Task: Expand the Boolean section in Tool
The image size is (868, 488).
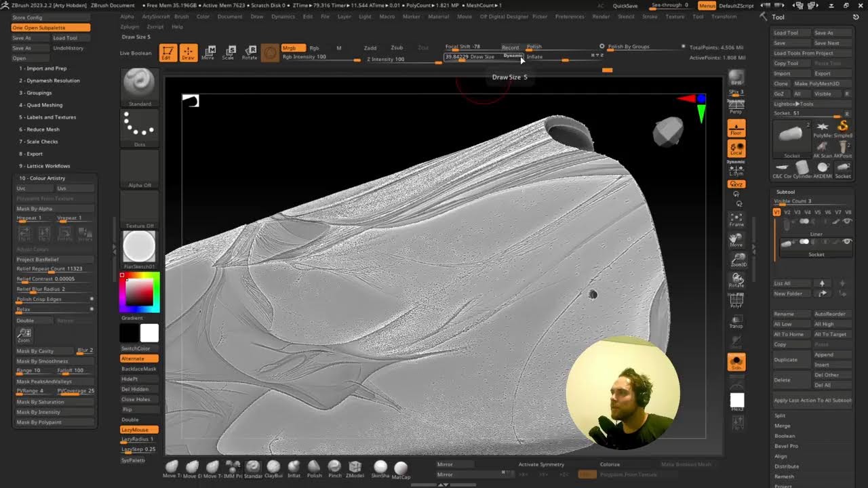Action: (x=785, y=436)
